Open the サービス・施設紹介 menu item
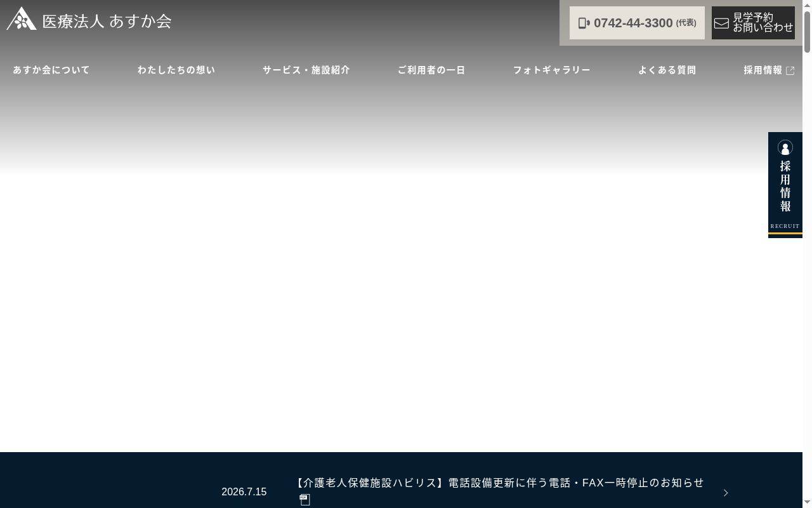 point(306,70)
